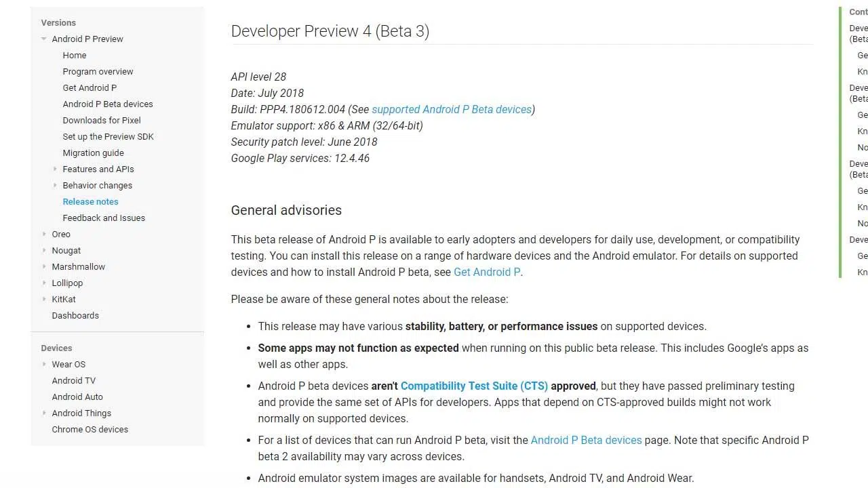Screen dimensions: 868x488
Task: Expand the Marshmallow version arrow
Action: point(44,267)
